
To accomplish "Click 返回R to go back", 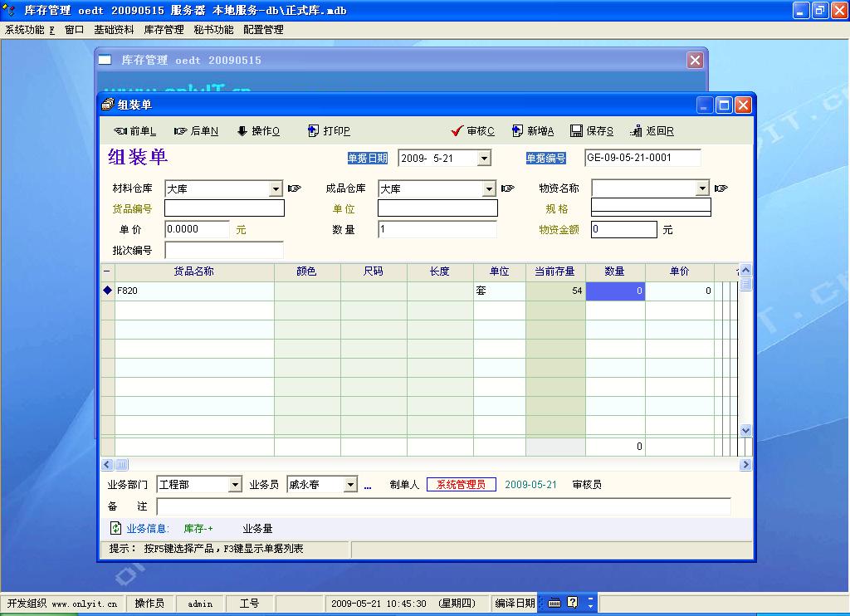I will 652,131.
